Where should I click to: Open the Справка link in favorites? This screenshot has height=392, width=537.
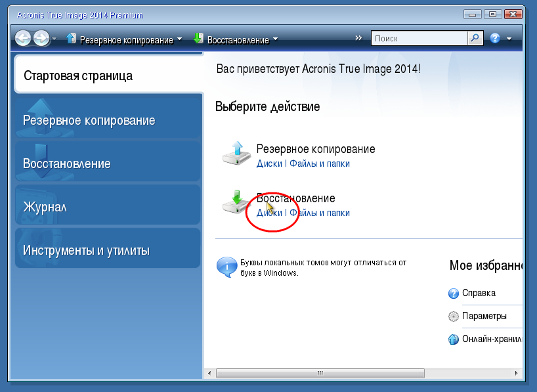coord(479,293)
